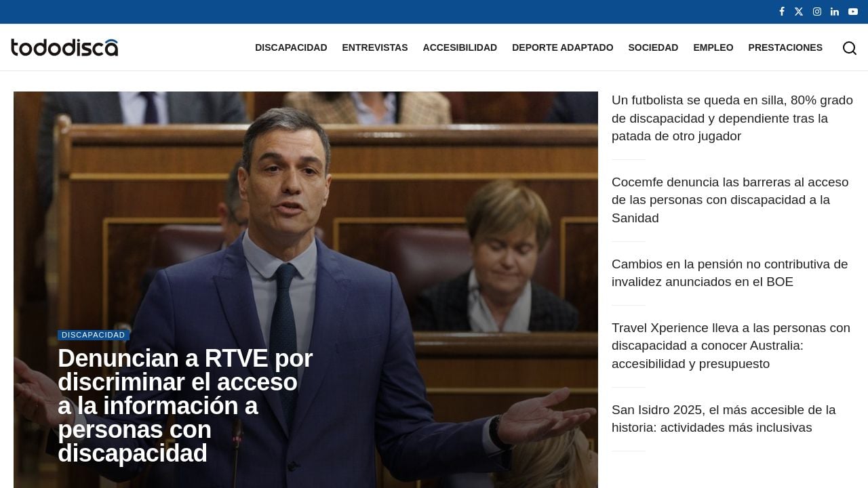Open Travel Xperience Australia article

pos(731,346)
